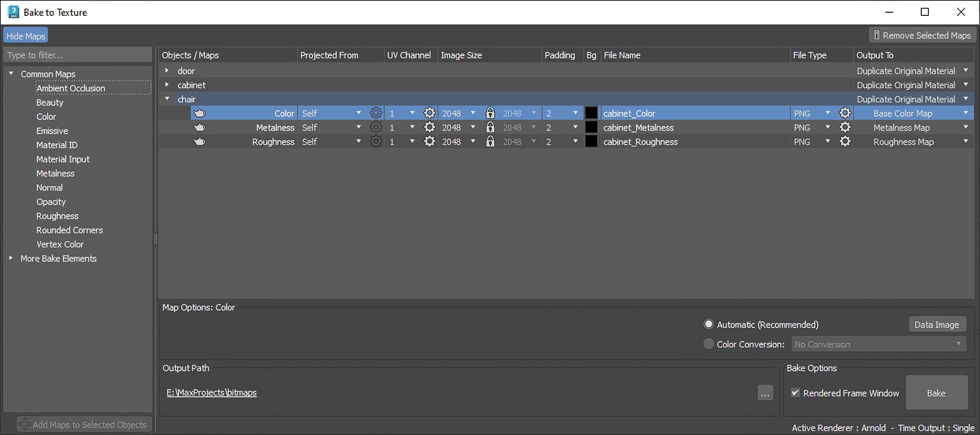The image size is (980, 435).
Task: Open projection settings gear in Roughness row
Action: (x=376, y=142)
